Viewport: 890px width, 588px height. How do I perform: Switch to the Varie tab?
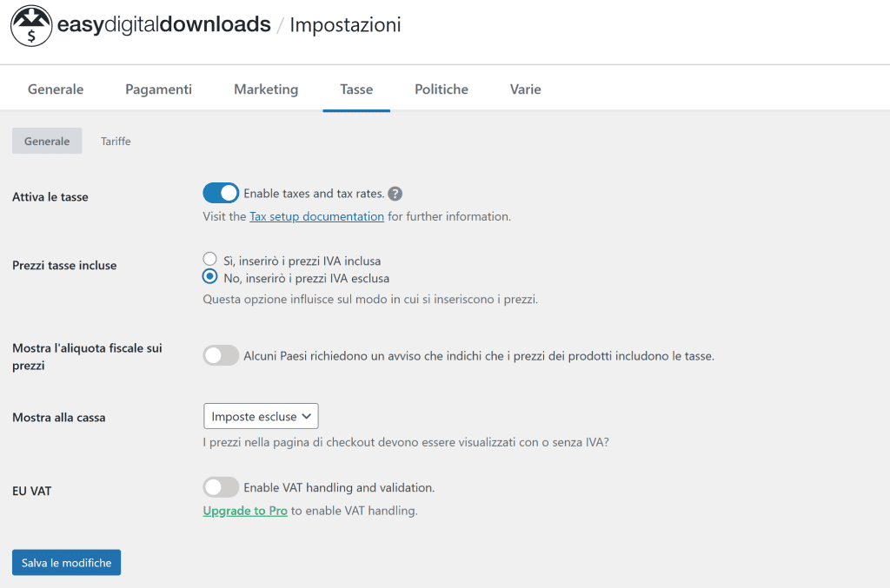pos(526,89)
